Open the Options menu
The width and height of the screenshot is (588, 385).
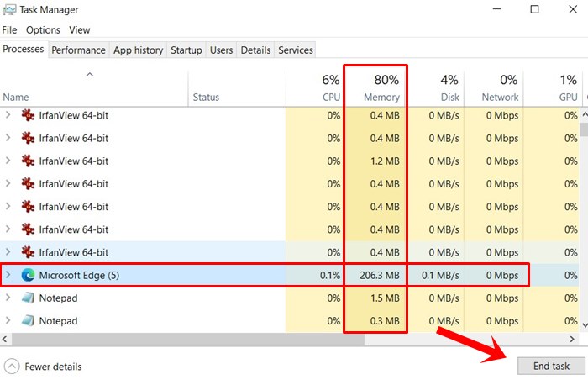[x=43, y=30]
